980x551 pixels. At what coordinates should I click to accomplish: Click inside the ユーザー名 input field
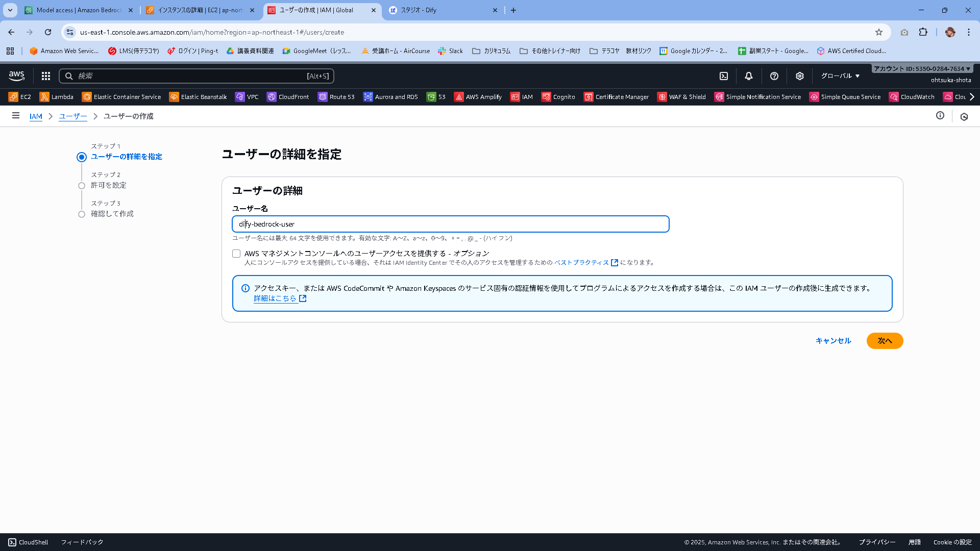450,223
